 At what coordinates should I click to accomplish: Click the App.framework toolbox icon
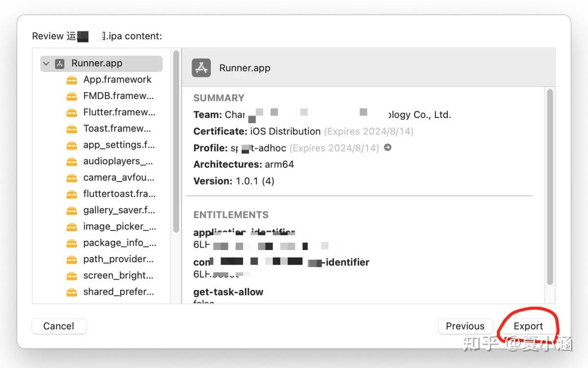pos(72,80)
